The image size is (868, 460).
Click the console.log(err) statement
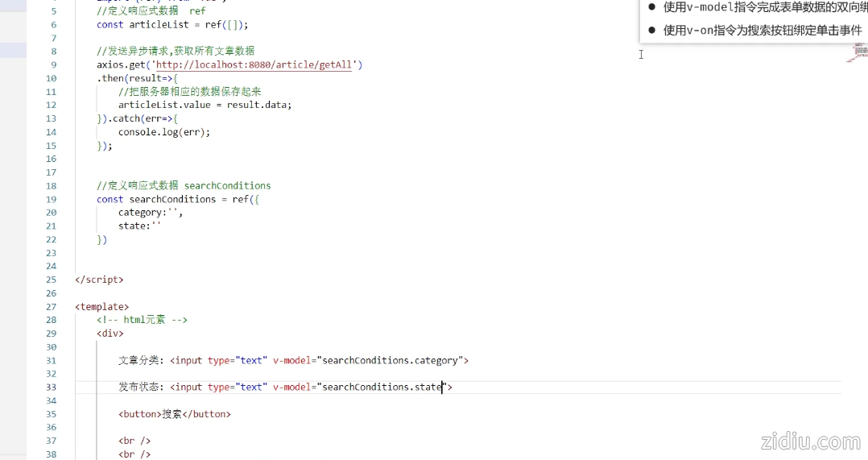[x=163, y=132]
